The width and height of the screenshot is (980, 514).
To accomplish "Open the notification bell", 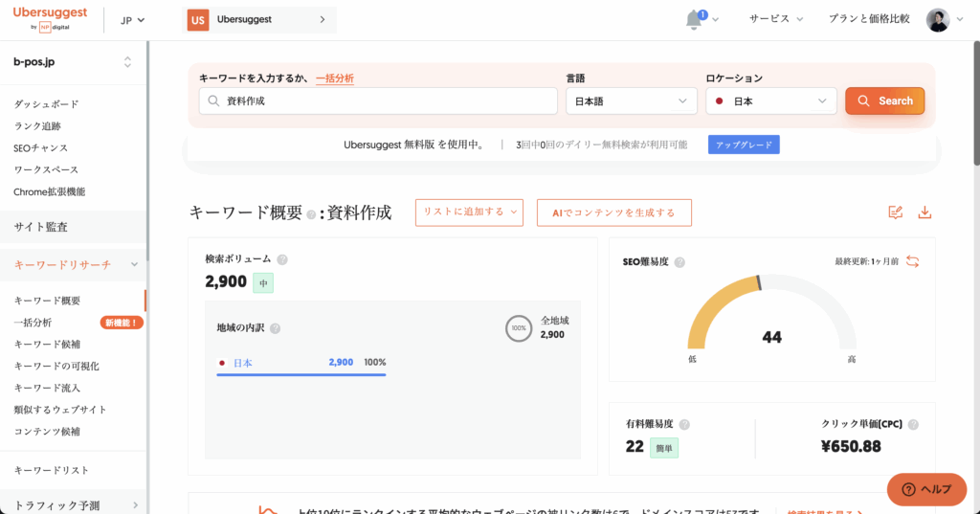I will coord(694,20).
